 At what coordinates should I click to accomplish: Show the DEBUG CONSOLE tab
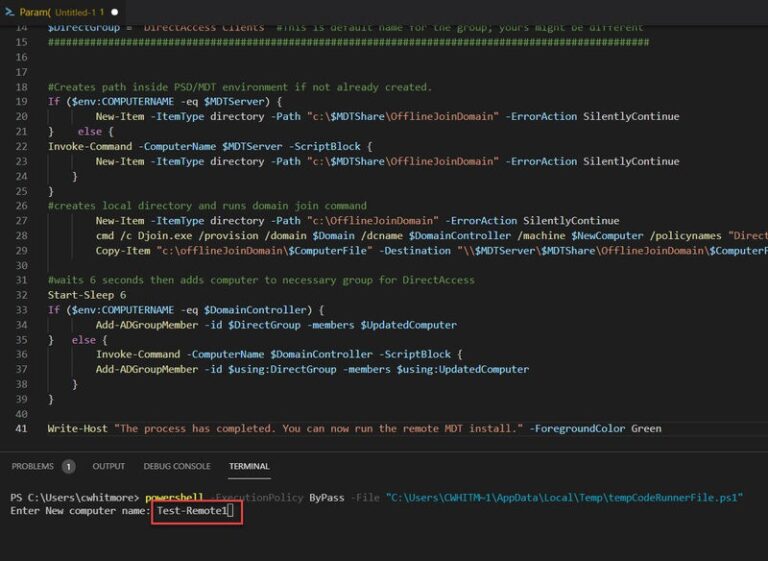point(177,466)
